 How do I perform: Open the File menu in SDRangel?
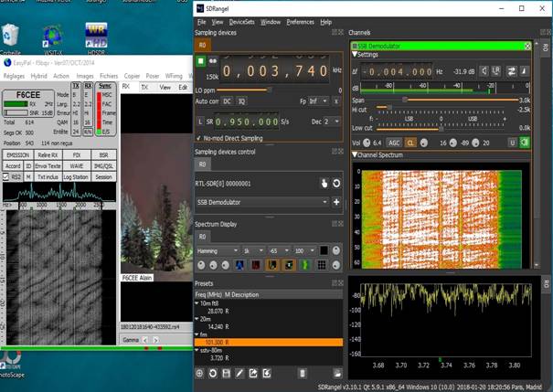click(x=201, y=22)
